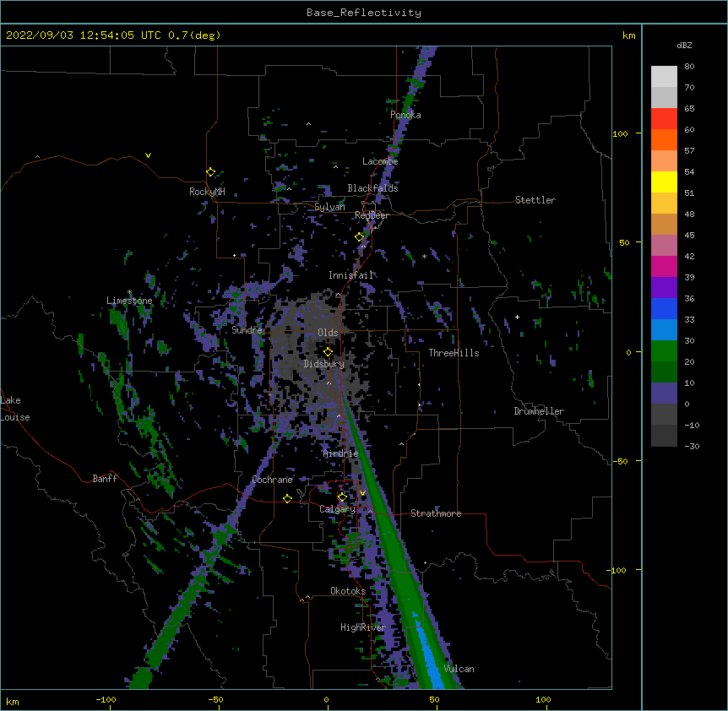Click the Sylvan town label
Viewport: 728px width, 711px height.
pyautogui.click(x=329, y=207)
